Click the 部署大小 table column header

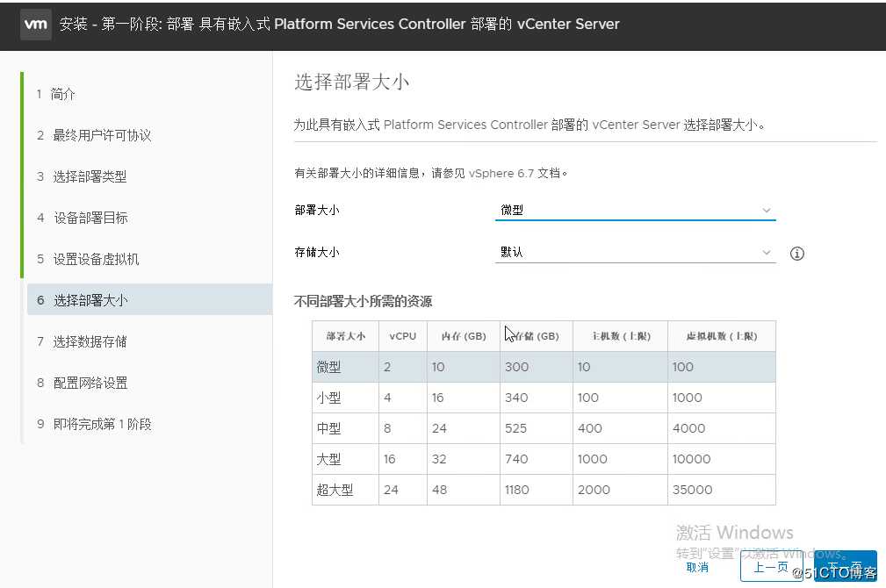[x=345, y=336]
